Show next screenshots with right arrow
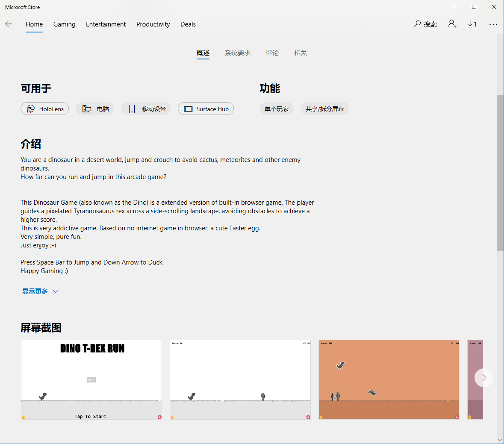Screen dimensions: 504x444 (x=484, y=377)
